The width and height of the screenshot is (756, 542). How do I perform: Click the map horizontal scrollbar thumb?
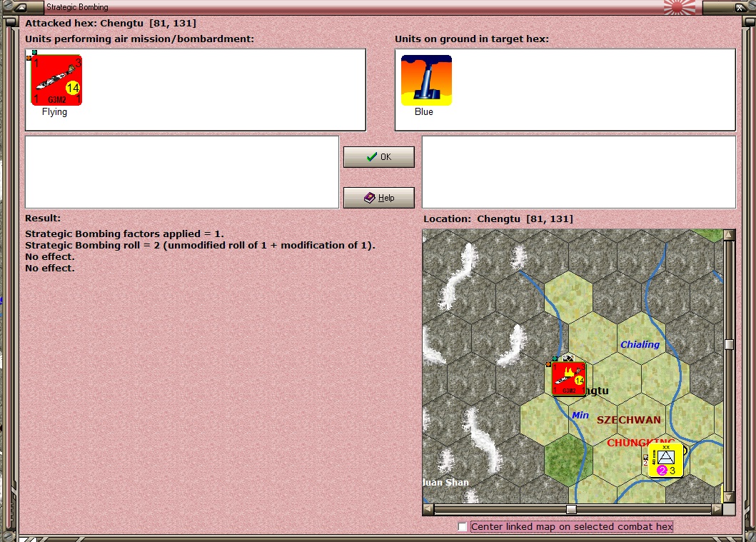(571, 509)
